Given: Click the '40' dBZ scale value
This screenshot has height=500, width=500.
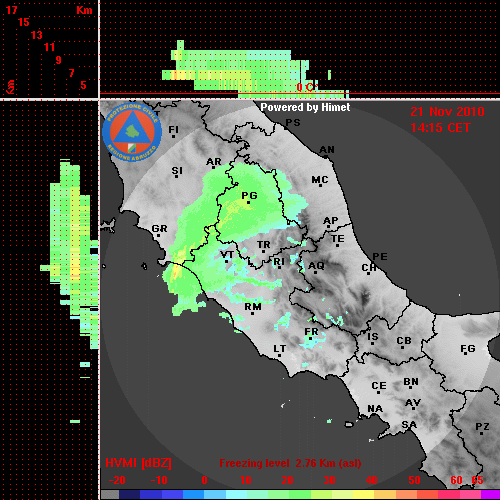Looking at the screenshot, I should tap(372, 480).
